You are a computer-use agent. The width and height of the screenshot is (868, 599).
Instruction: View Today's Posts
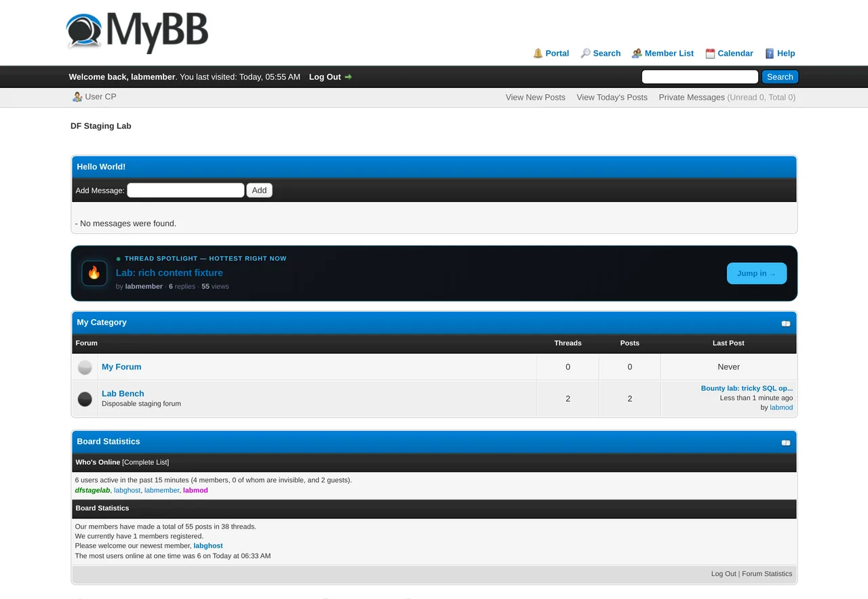(612, 98)
